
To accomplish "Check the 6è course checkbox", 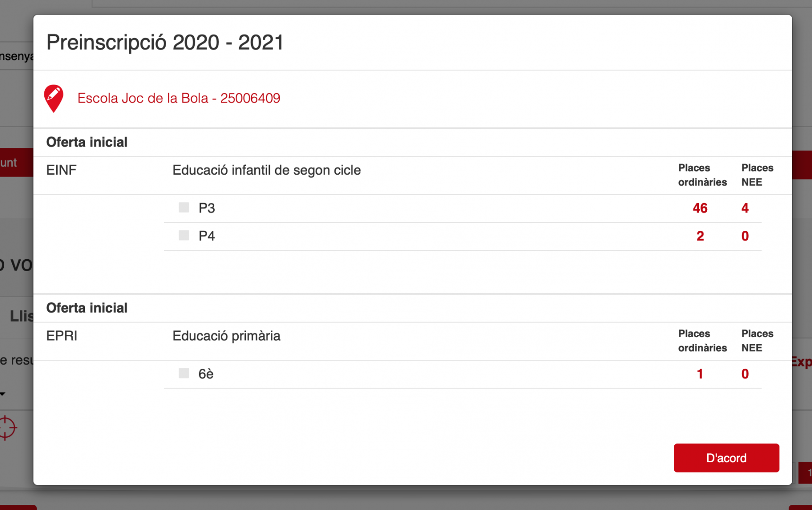I will pyautogui.click(x=184, y=373).
